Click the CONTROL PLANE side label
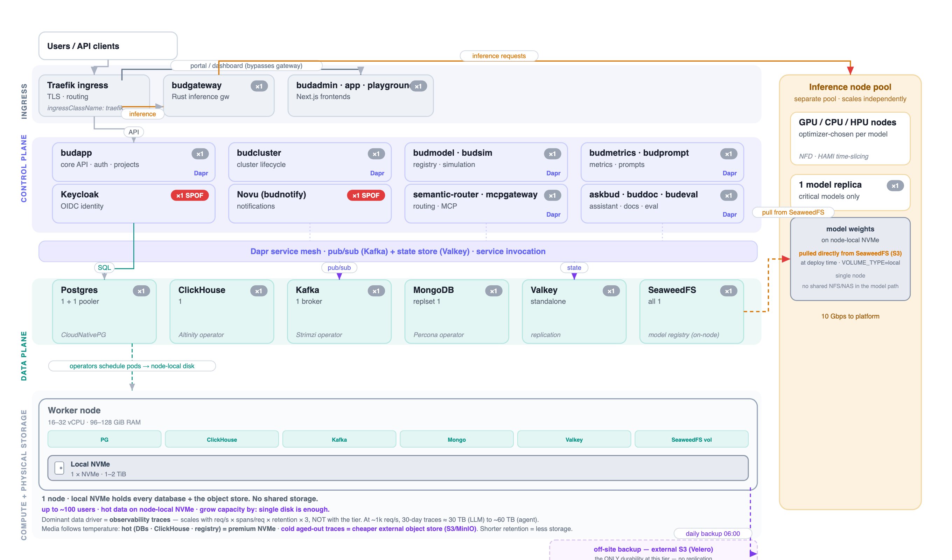Viewport: 952px width, 560px height. 24,169
